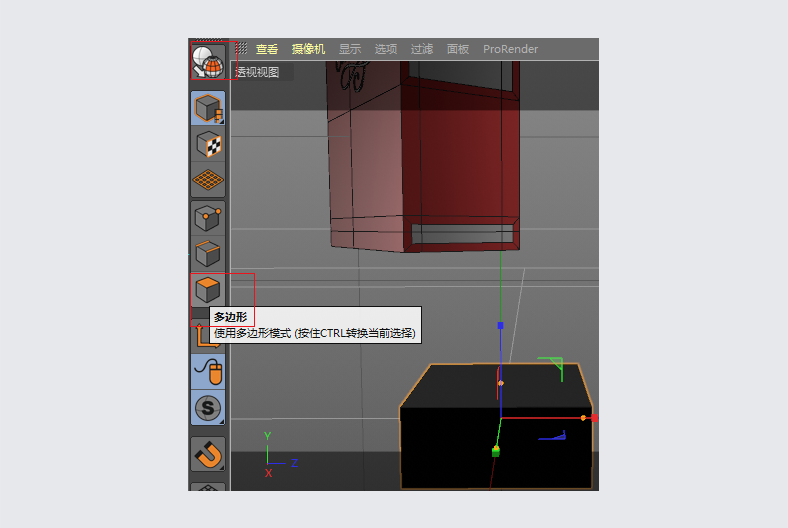
Task: Click the viewport menu grip handle
Action: click(241, 48)
